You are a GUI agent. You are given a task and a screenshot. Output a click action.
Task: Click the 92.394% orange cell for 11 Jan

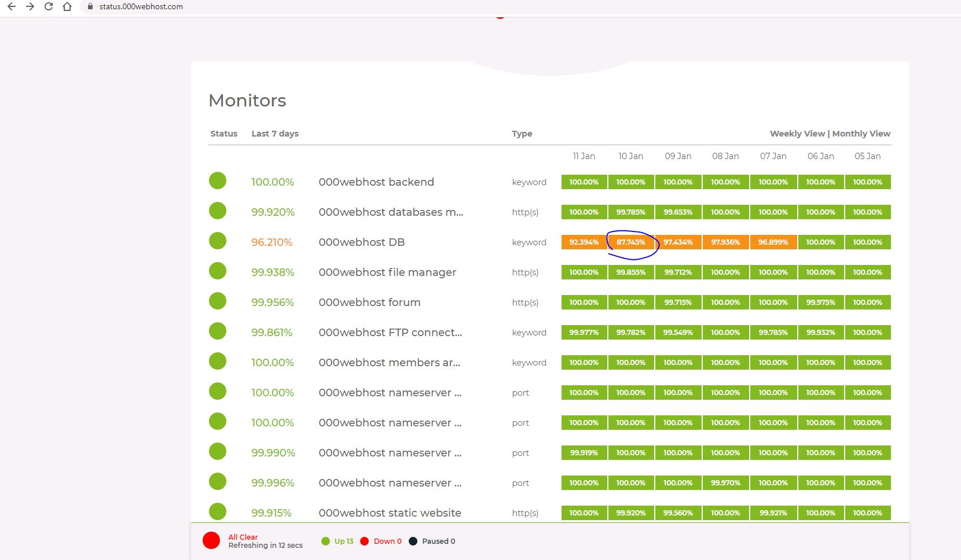[x=584, y=242]
